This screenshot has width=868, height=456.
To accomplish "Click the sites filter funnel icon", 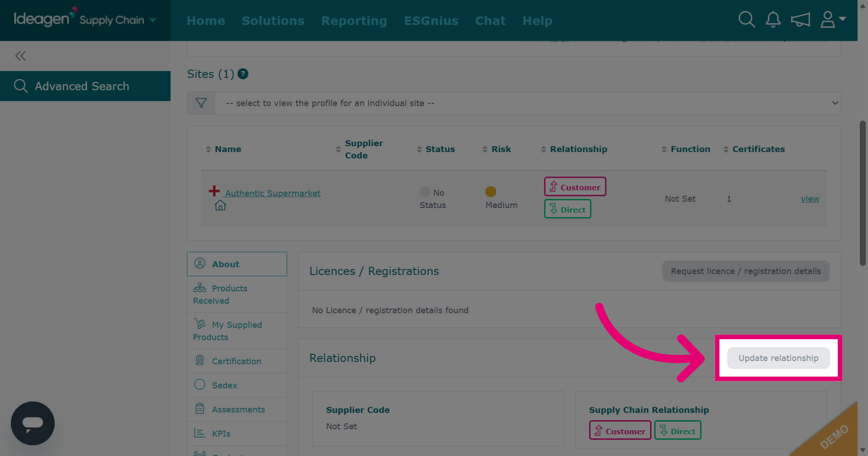I will (201, 103).
